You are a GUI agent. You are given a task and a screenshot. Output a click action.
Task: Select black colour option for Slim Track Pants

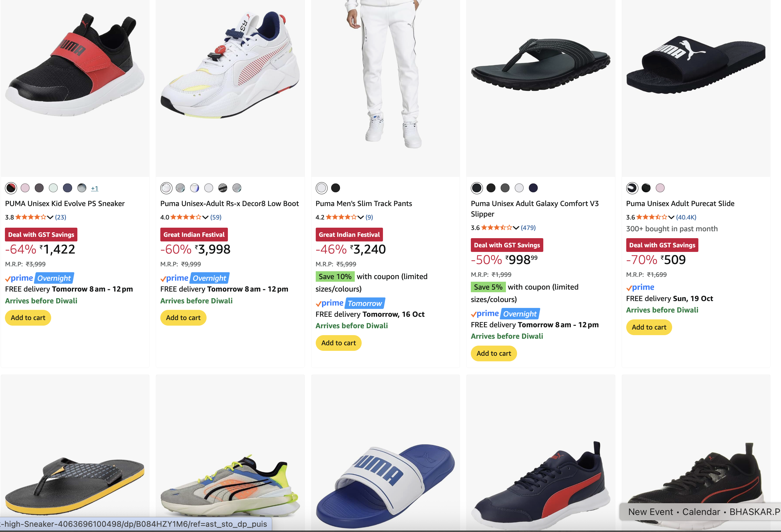[x=335, y=188]
